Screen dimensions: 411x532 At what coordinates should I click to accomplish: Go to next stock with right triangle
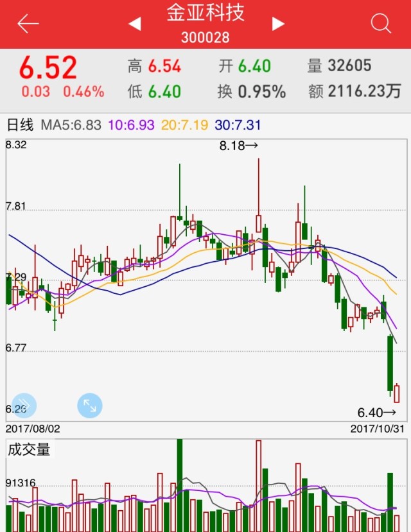pyautogui.click(x=278, y=24)
